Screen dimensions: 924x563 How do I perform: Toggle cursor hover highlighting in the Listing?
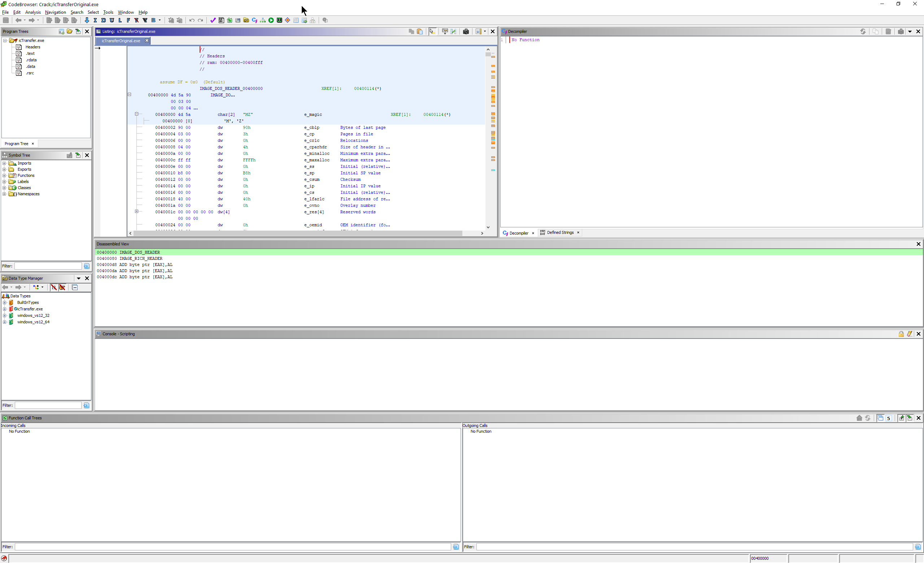coord(432,31)
